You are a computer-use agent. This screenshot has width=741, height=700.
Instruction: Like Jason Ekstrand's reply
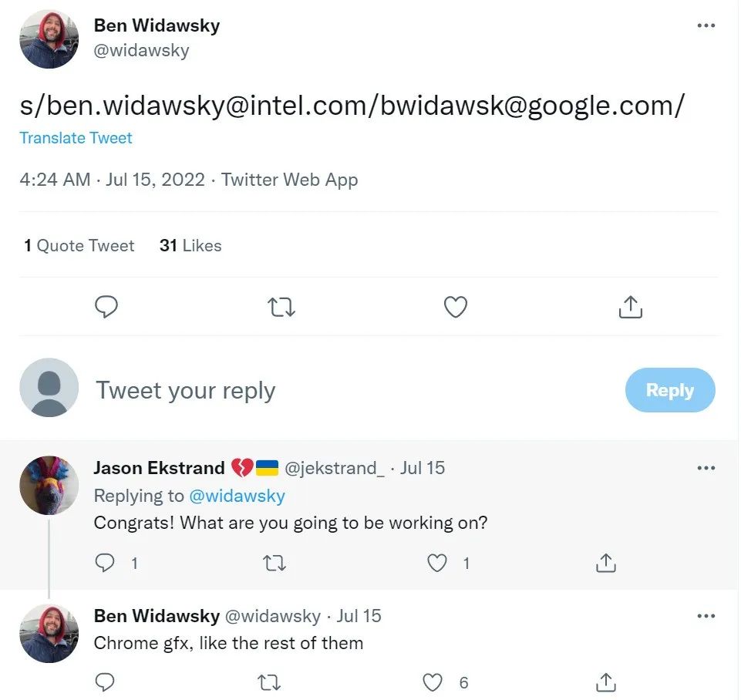(x=437, y=564)
